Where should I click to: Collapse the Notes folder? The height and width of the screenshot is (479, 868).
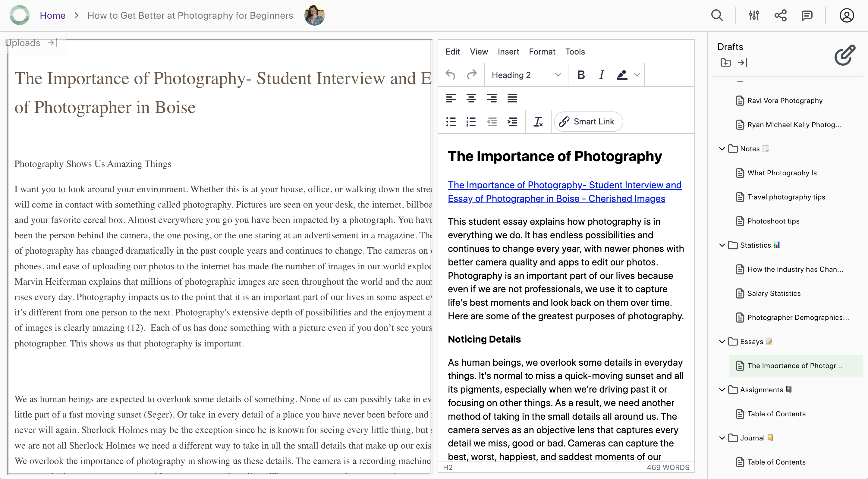coord(722,149)
